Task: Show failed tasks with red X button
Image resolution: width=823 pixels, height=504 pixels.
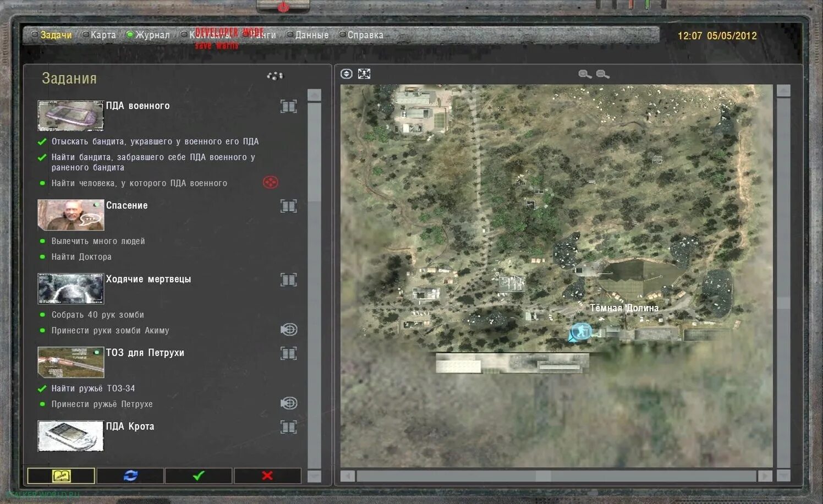Action: (267, 475)
